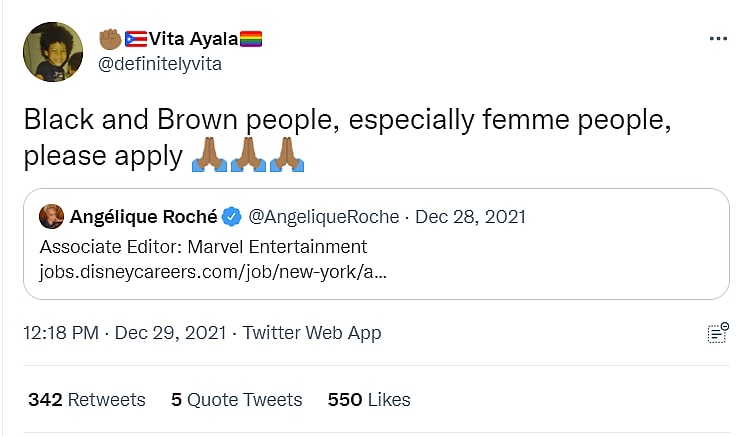This screenshot has height=436, width=751.
Task: Click Vita Ayala's profile avatar
Action: 52,52
